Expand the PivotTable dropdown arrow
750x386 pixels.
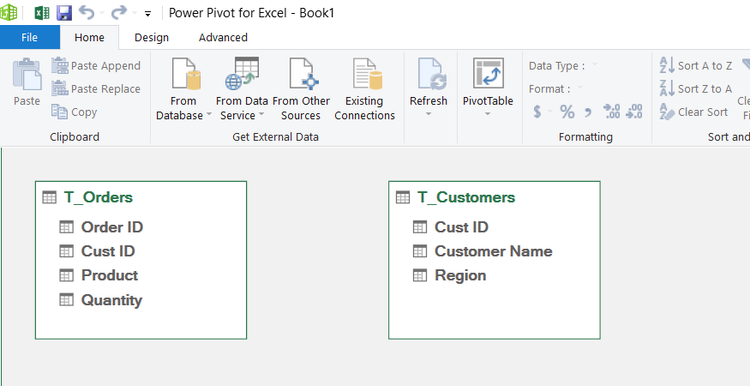(x=487, y=114)
